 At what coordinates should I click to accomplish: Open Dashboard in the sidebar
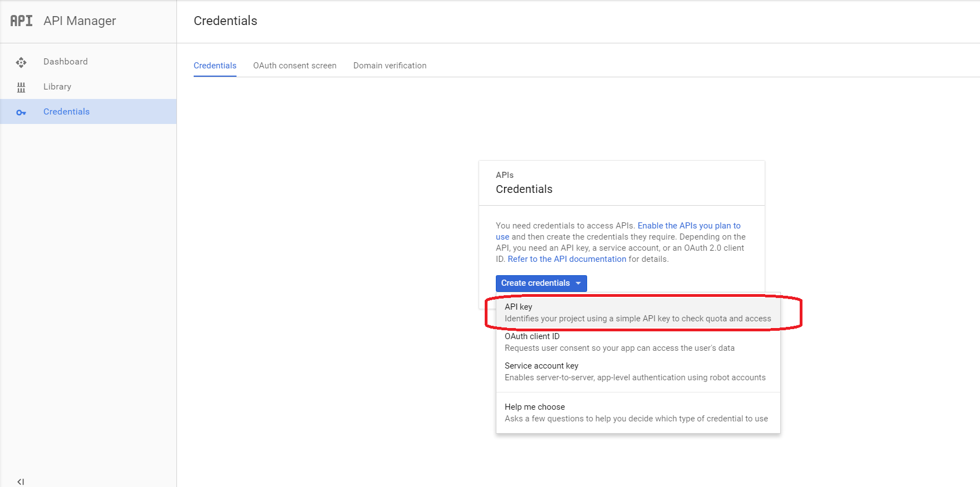tap(88, 62)
